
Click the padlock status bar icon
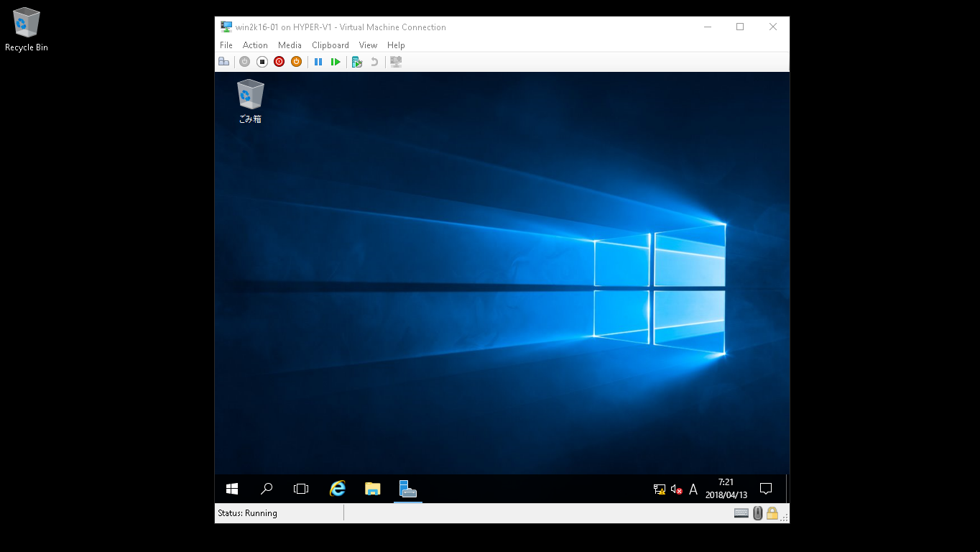772,513
